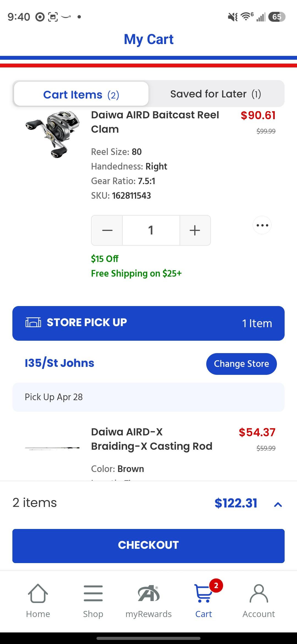This screenshot has width=297, height=644.
Task: Open three-dot options for Daiwa reel
Action: point(262,225)
